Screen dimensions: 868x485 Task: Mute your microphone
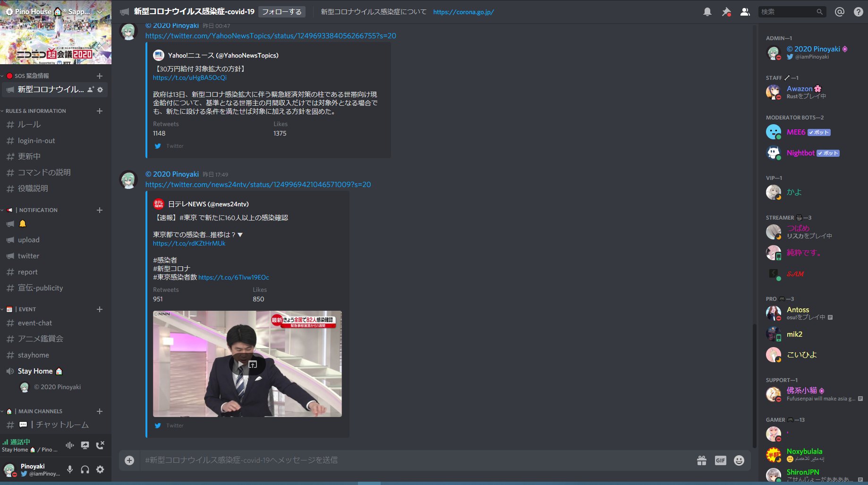tap(70, 469)
